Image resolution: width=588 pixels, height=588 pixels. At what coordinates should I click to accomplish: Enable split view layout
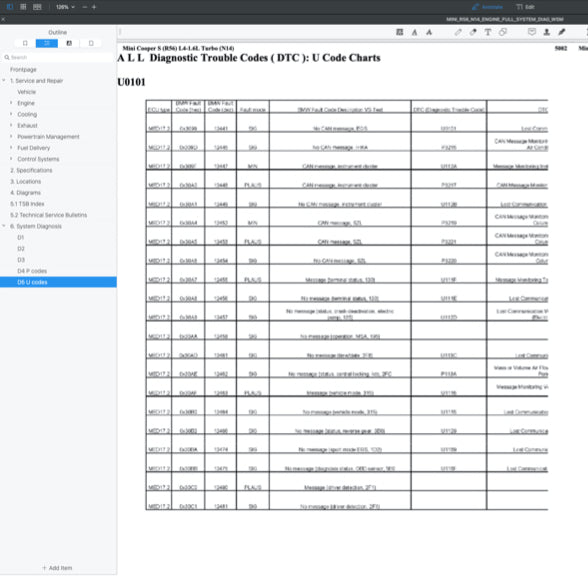(37, 7)
